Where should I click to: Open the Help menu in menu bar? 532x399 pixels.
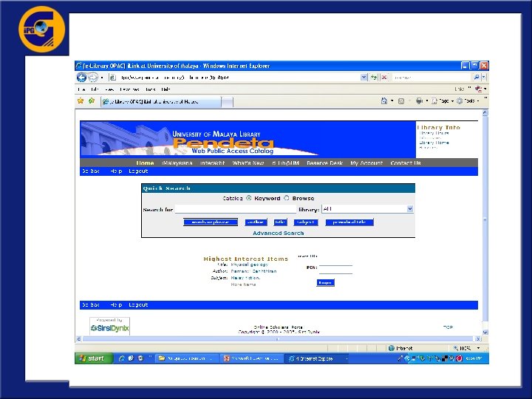tap(166, 89)
